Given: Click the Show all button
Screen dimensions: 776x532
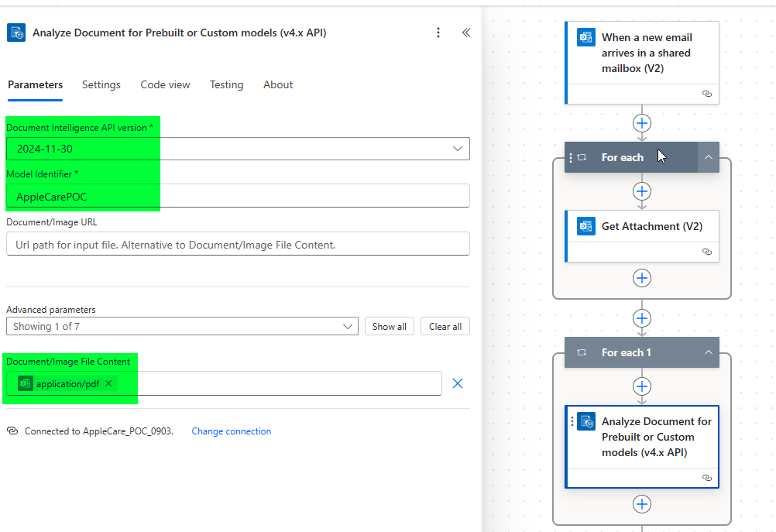Looking at the screenshot, I should pos(390,326).
